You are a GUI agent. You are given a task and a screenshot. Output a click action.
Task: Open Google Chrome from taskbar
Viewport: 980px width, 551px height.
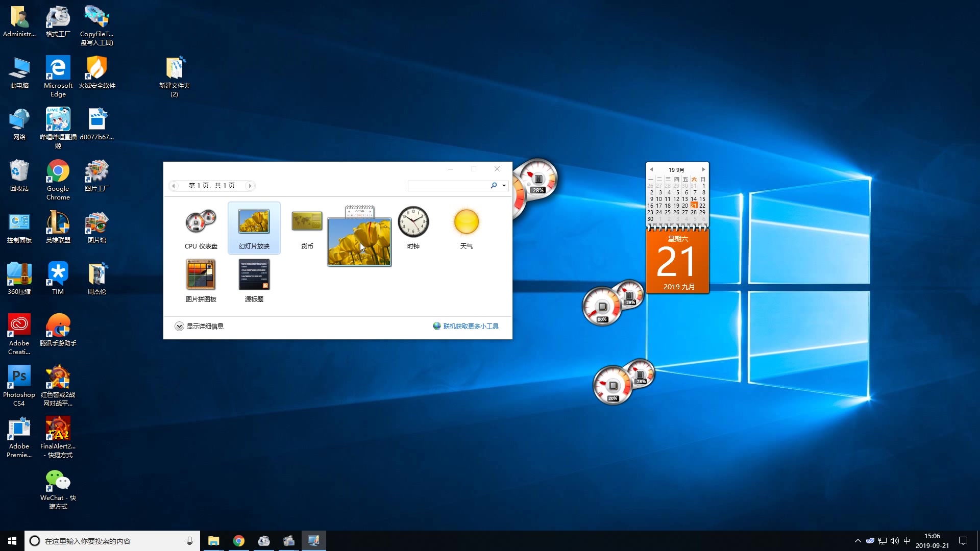238,541
